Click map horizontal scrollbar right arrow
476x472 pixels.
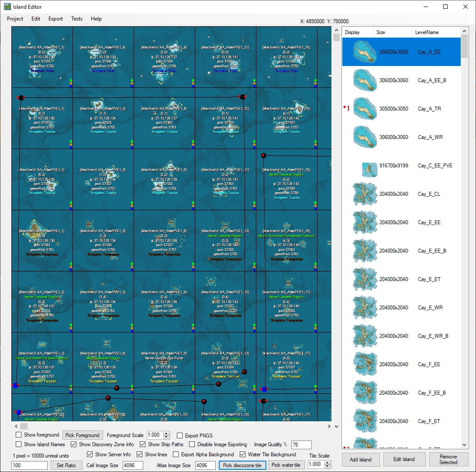pyautogui.click(x=329, y=427)
